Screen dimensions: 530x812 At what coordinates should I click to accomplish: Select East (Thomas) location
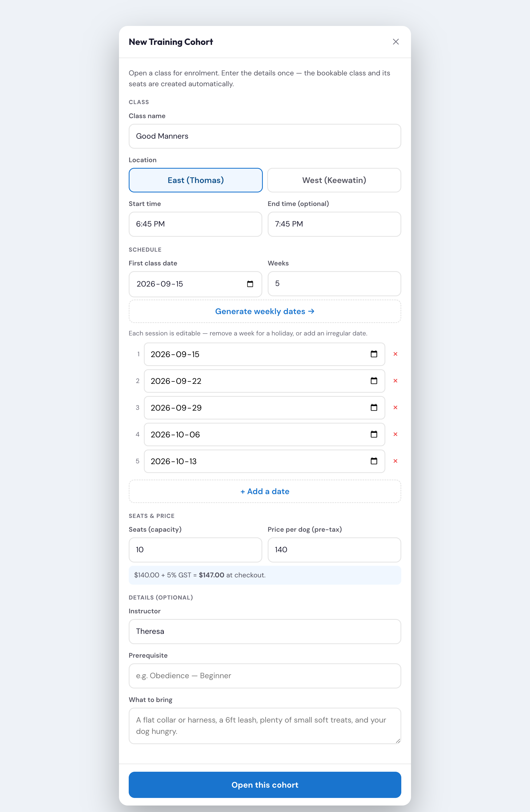click(196, 180)
